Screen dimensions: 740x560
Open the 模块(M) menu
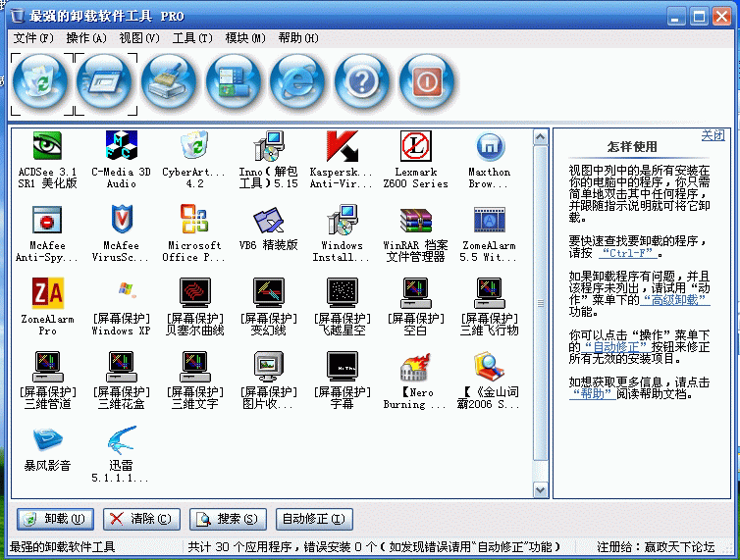click(x=245, y=38)
